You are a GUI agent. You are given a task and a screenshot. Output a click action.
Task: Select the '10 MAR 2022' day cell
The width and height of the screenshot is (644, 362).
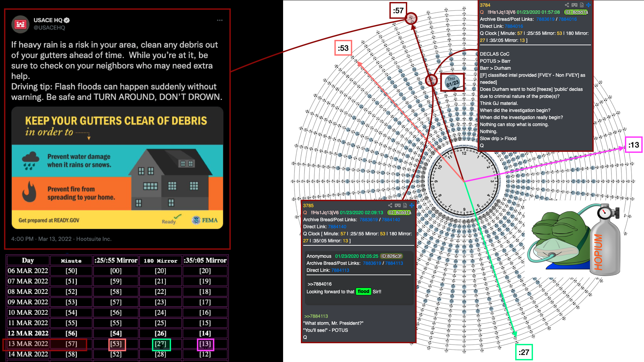pyautogui.click(x=28, y=312)
